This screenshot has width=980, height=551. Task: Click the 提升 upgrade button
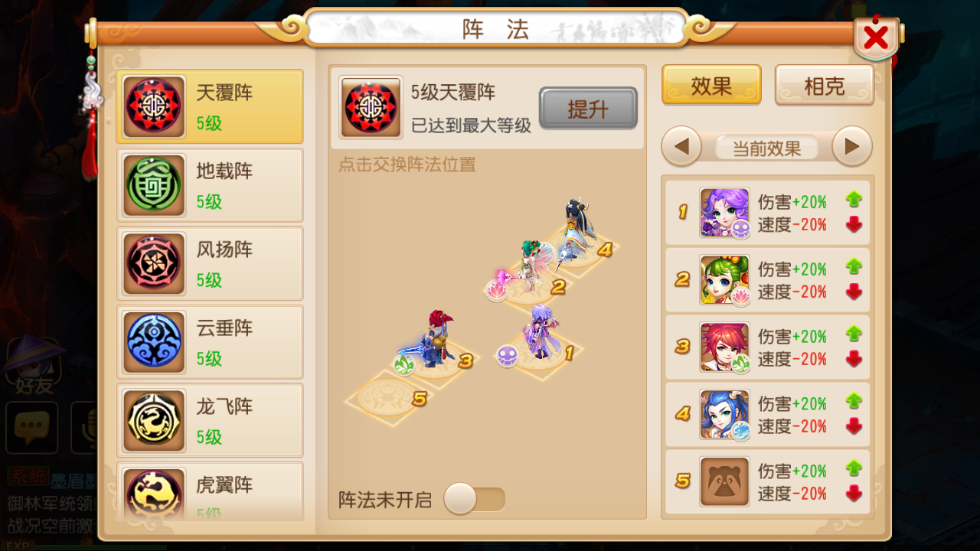tap(588, 109)
